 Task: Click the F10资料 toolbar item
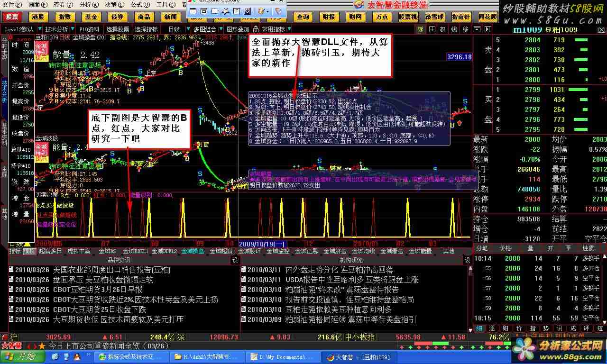[x=89, y=29]
